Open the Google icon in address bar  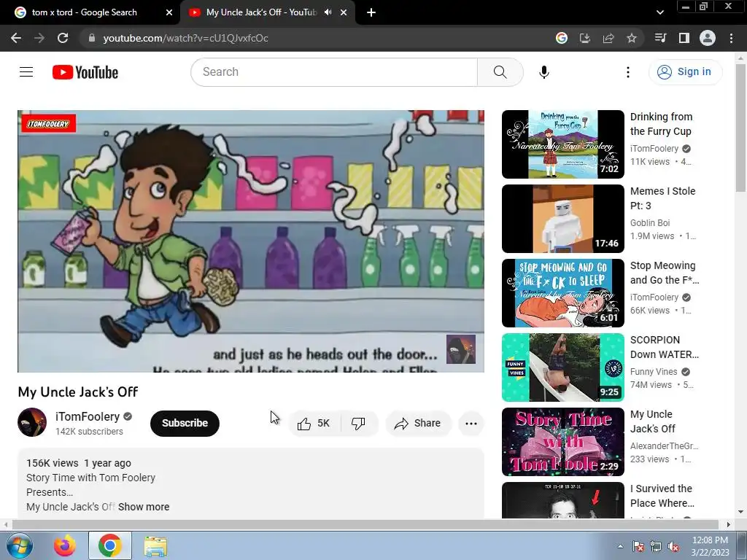pyautogui.click(x=562, y=38)
